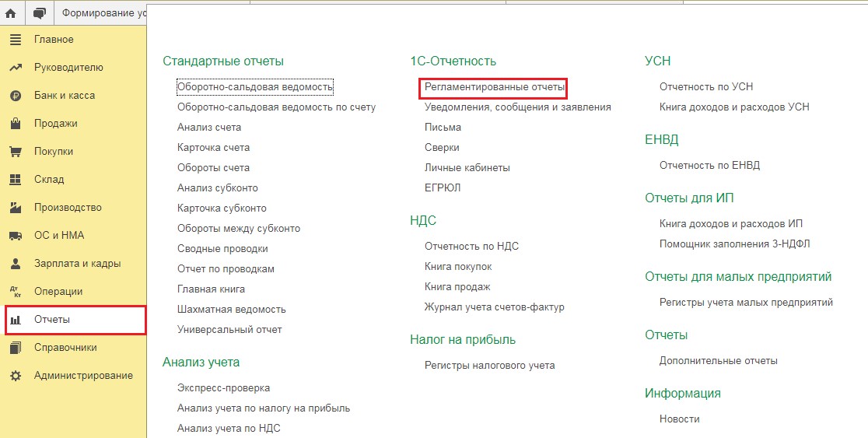Open Регистры налогового учета
The width and height of the screenshot is (868, 438).
pos(489,366)
